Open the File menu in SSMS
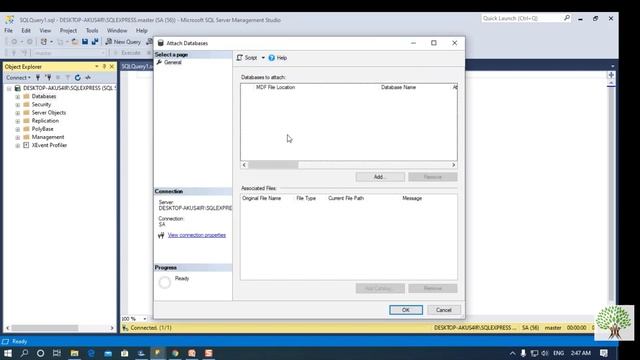Viewport: 640px width, 360px height. (9, 31)
